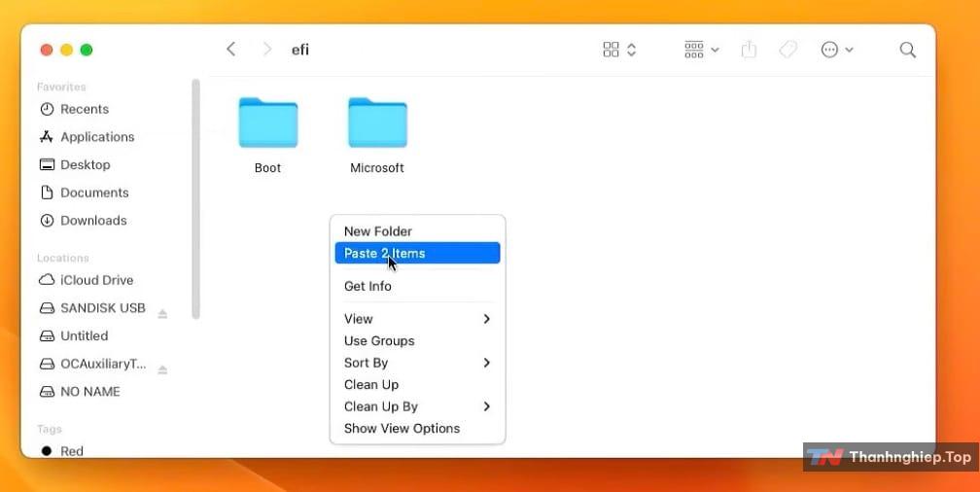Screen dimensions: 980x492
Task: Click the Untitled drive icon
Action: 47,336
